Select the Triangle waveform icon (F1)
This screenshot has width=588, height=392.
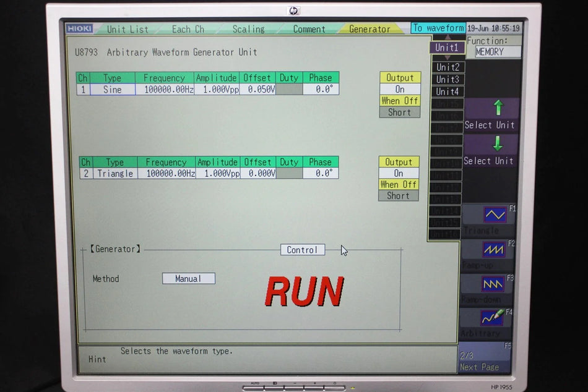pyautogui.click(x=495, y=215)
